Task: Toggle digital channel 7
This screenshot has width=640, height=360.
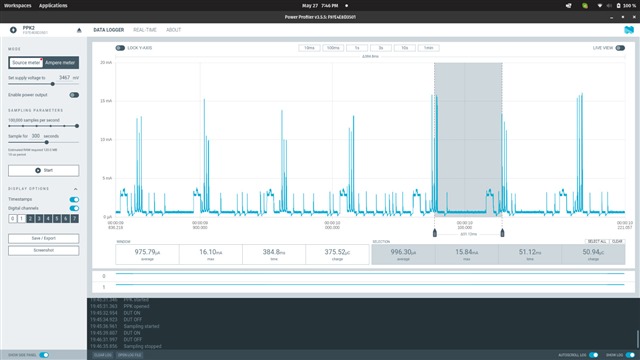Action: (x=74, y=219)
